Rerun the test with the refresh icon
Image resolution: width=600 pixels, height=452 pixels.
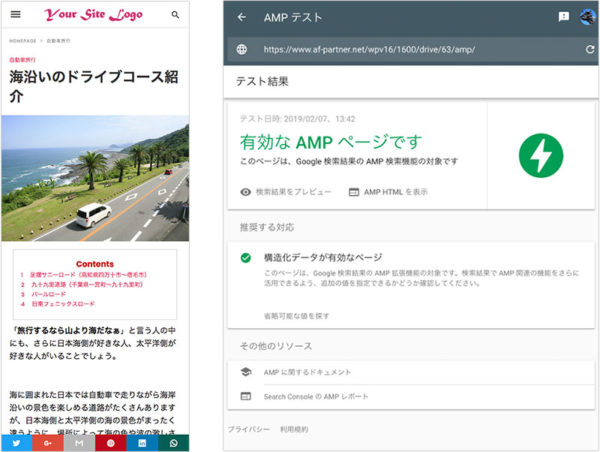590,49
